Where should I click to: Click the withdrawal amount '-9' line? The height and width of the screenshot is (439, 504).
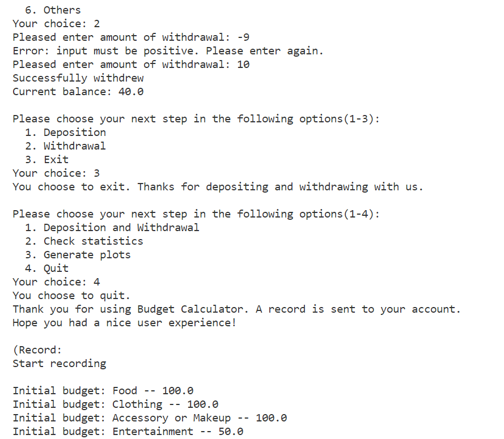[x=131, y=37]
